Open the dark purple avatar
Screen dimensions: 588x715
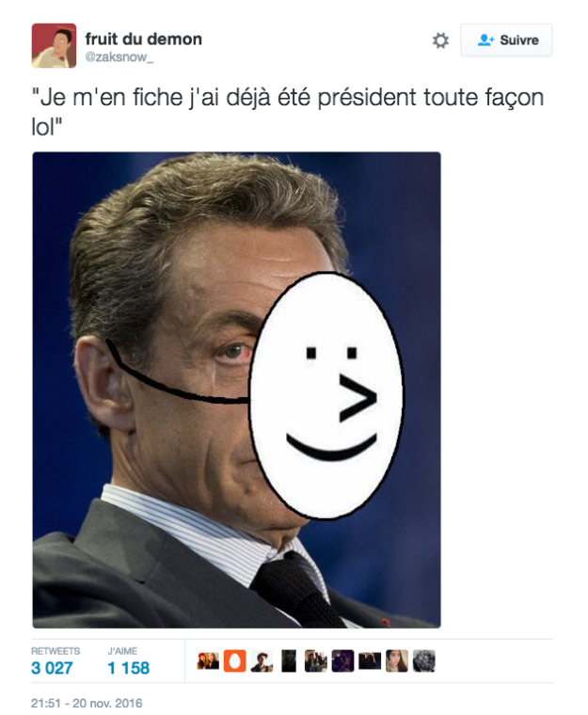click(342, 660)
